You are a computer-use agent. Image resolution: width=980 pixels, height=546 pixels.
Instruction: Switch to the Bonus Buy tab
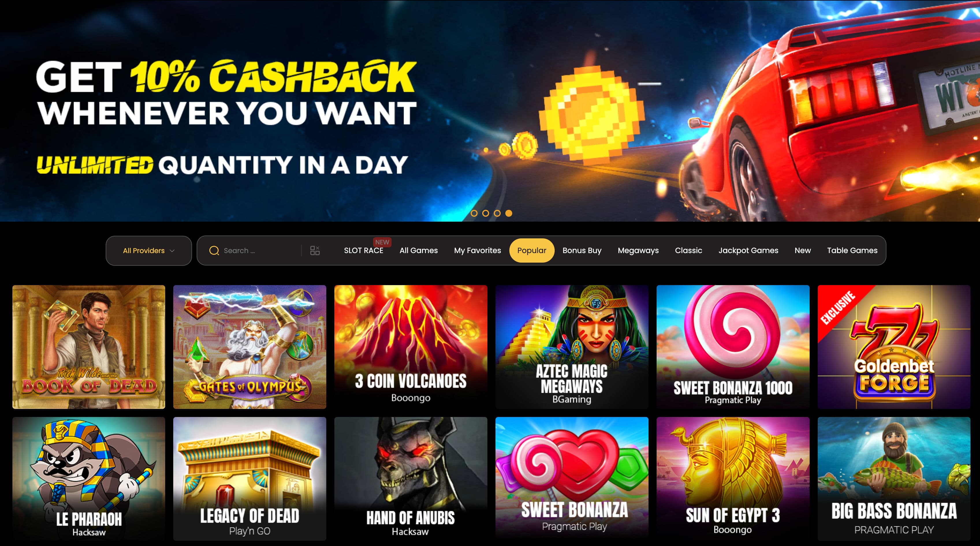pyautogui.click(x=582, y=250)
